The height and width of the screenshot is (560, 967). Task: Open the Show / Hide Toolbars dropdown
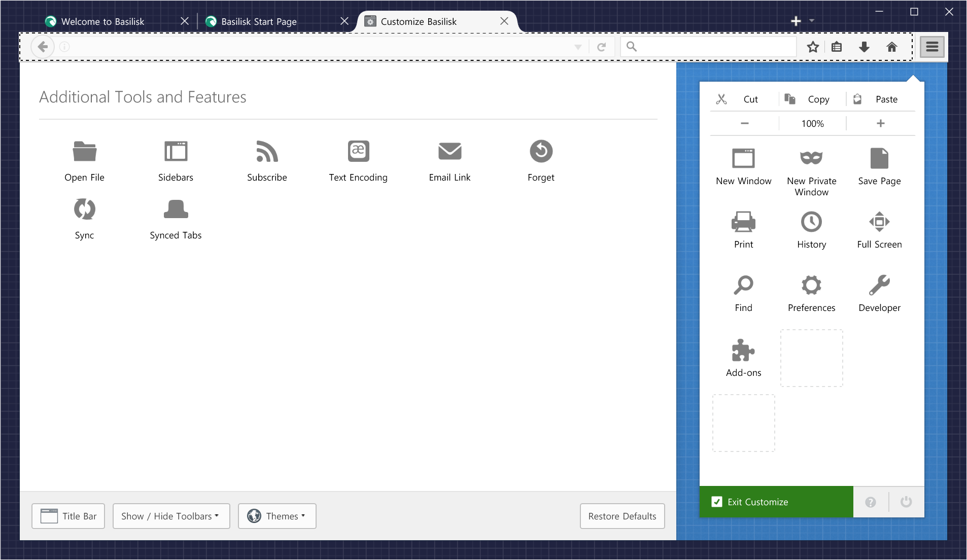[171, 516]
